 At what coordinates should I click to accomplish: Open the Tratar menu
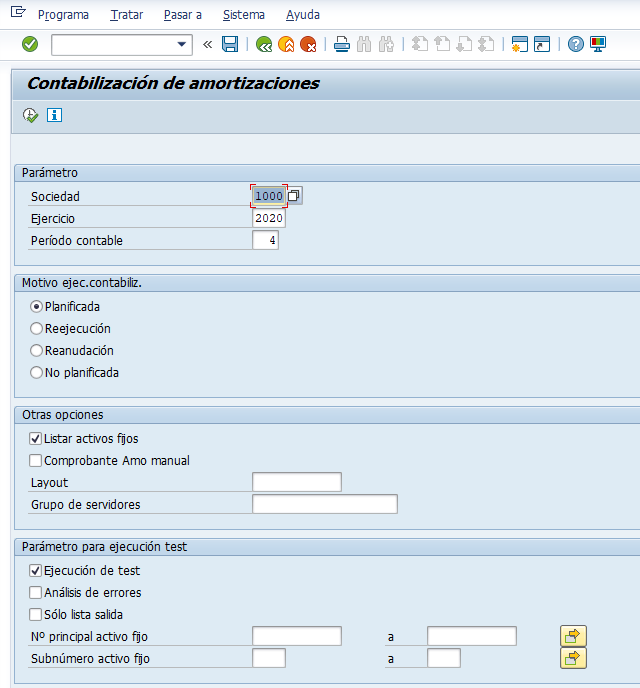[126, 15]
